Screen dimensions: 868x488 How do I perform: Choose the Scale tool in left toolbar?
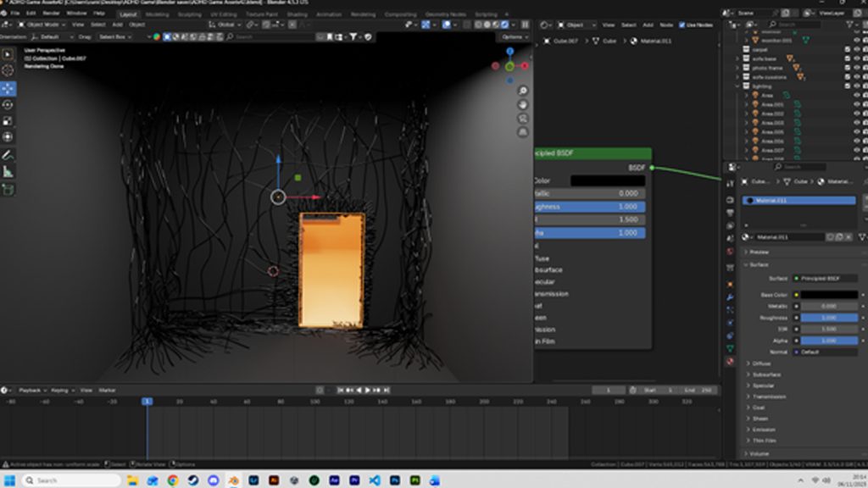pyautogui.click(x=8, y=120)
